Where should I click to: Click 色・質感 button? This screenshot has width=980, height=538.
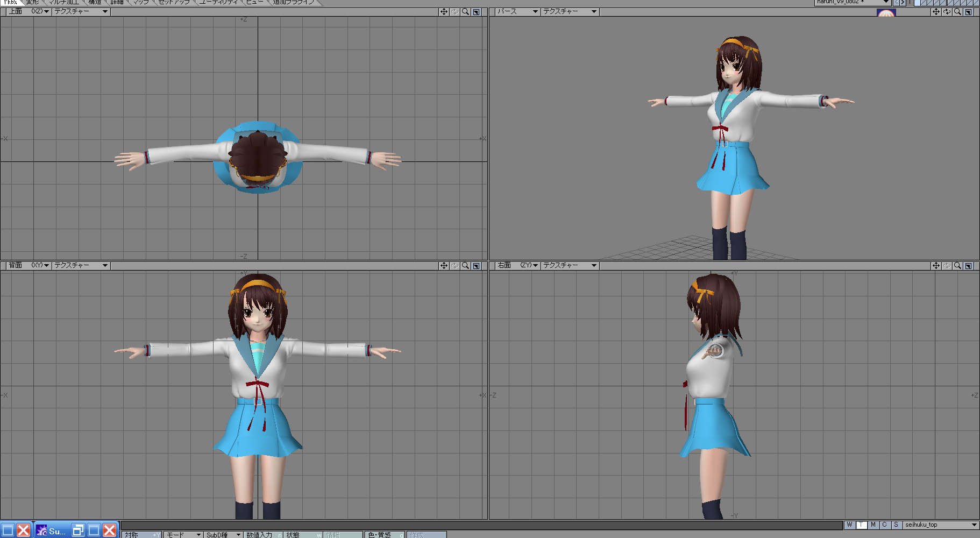pos(385,535)
